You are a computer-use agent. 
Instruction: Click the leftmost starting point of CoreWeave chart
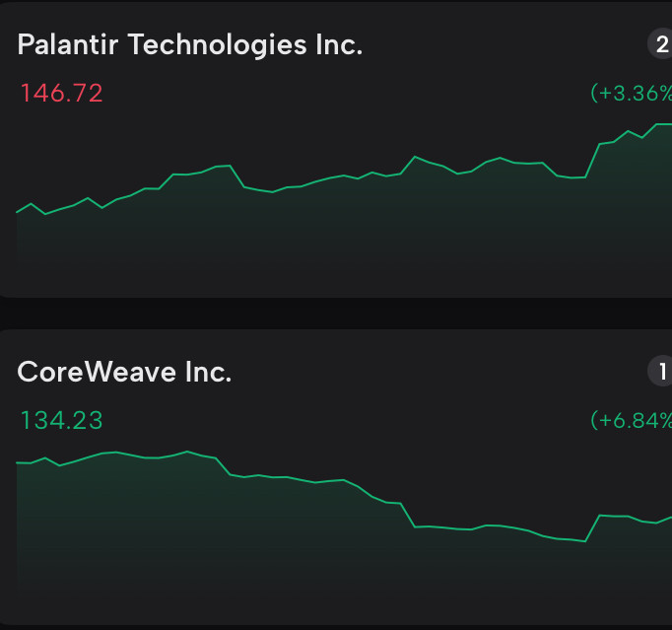(18, 461)
